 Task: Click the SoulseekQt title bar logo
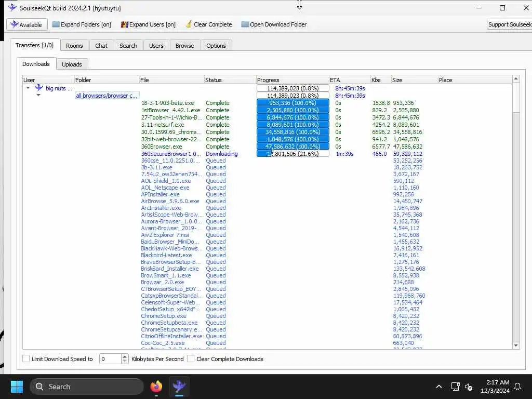tap(12, 7)
